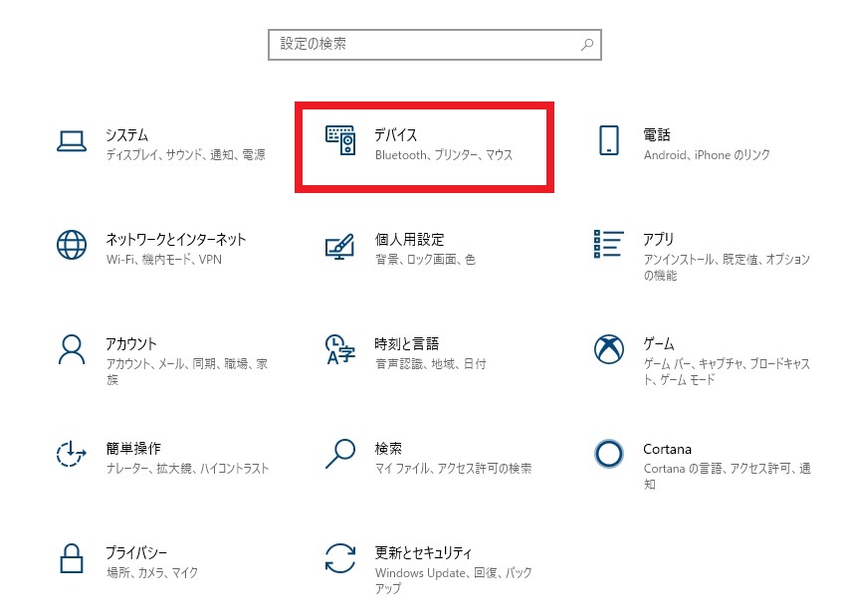Click 'Wi-Fi、機内モード、VPN' description
This screenshot has width=846, height=616.
163,260
